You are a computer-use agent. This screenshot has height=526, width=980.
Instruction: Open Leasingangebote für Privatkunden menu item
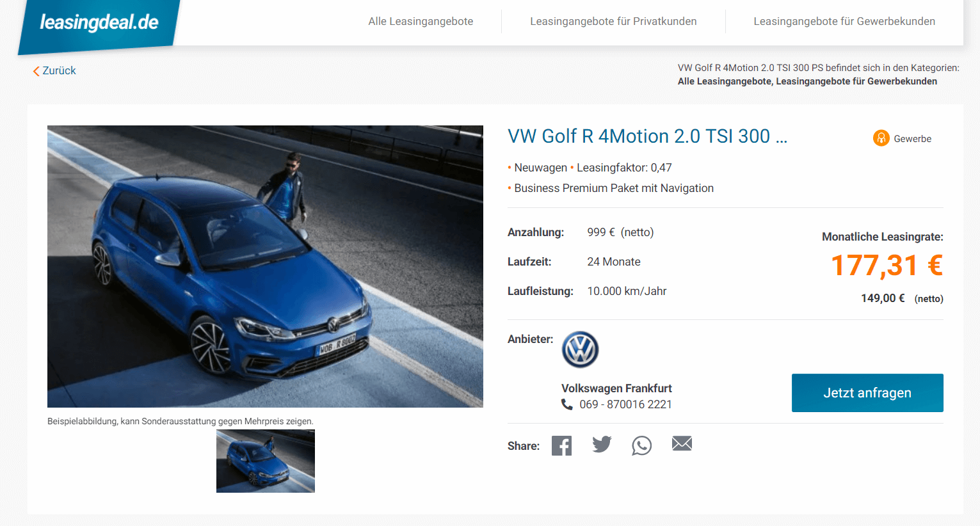point(613,21)
